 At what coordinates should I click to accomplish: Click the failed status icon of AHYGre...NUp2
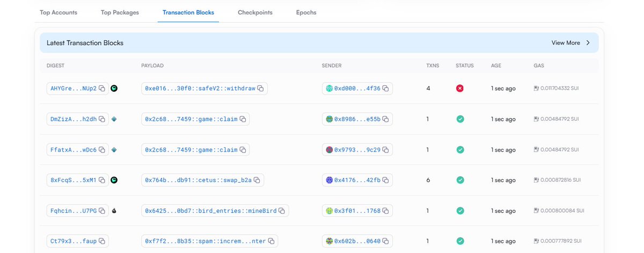coord(460,88)
